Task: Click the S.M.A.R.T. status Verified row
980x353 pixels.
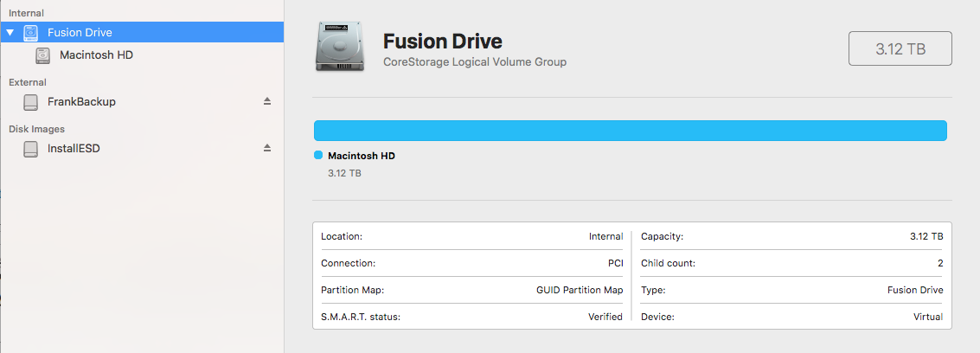Action: (x=471, y=317)
